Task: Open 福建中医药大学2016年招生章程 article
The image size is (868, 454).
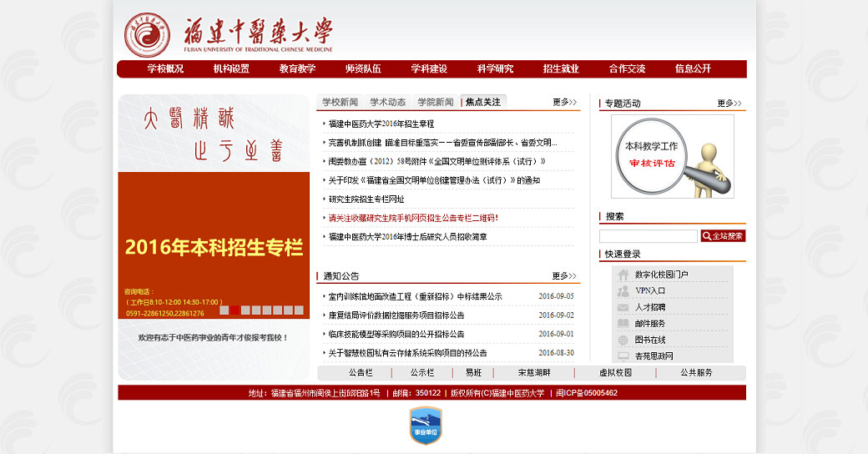Action: click(x=381, y=124)
